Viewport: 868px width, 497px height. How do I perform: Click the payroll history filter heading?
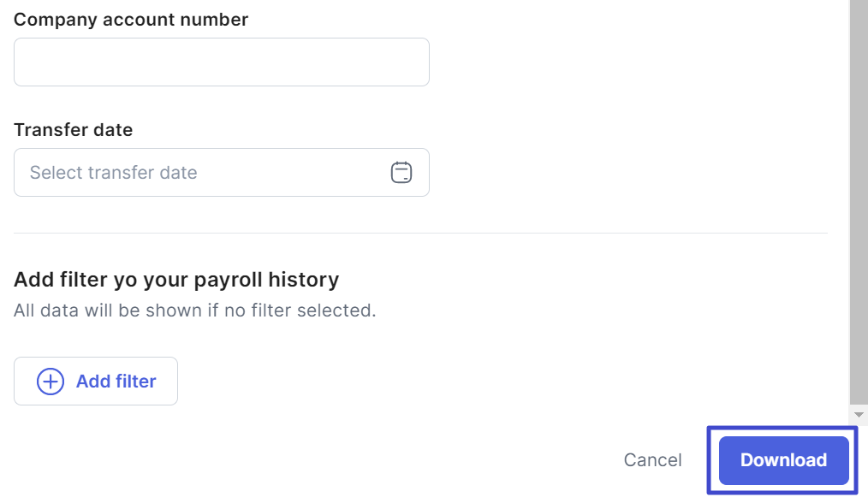tap(176, 280)
